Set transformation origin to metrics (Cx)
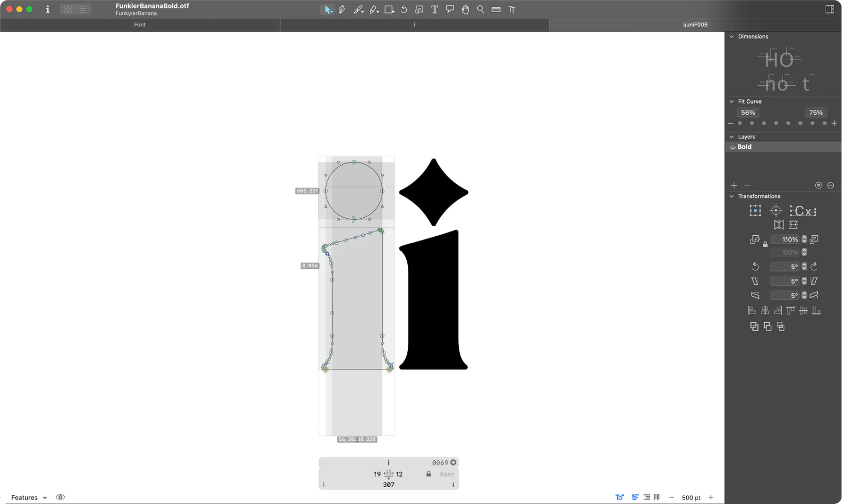This screenshot has width=842, height=504. 803,211
